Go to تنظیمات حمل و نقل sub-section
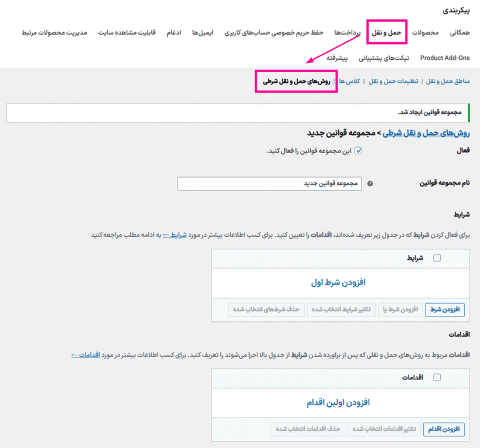The width and height of the screenshot is (480, 448). click(394, 81)
